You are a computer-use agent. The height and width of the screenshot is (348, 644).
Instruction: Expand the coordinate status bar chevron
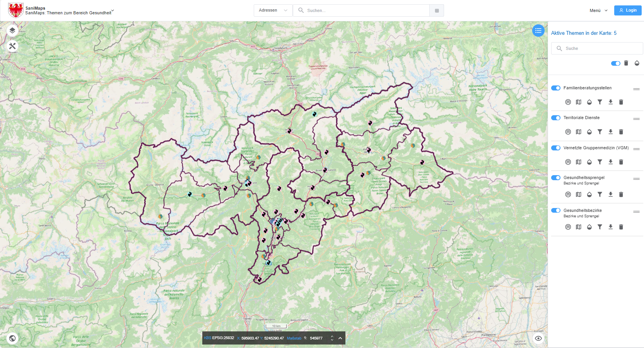(340, 338)
